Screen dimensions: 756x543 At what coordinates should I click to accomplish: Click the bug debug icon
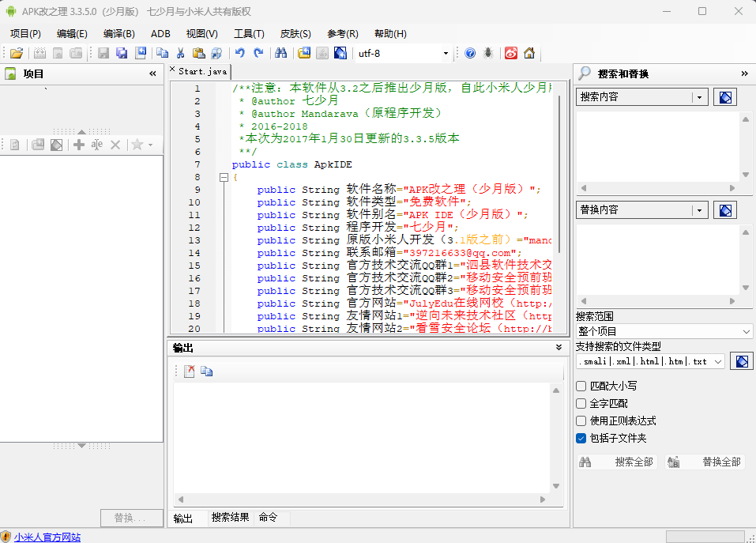point(489,53)
